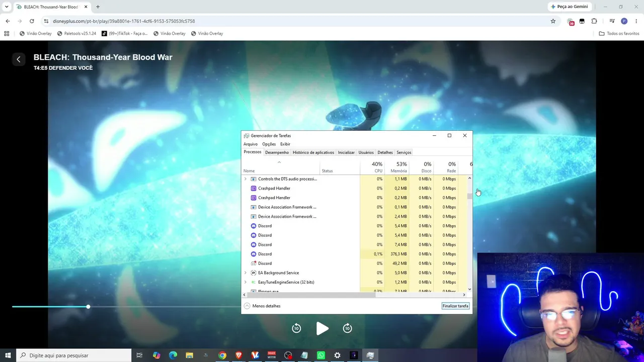Expand the Controls the DTS audio process row

[x=246, y=179]
